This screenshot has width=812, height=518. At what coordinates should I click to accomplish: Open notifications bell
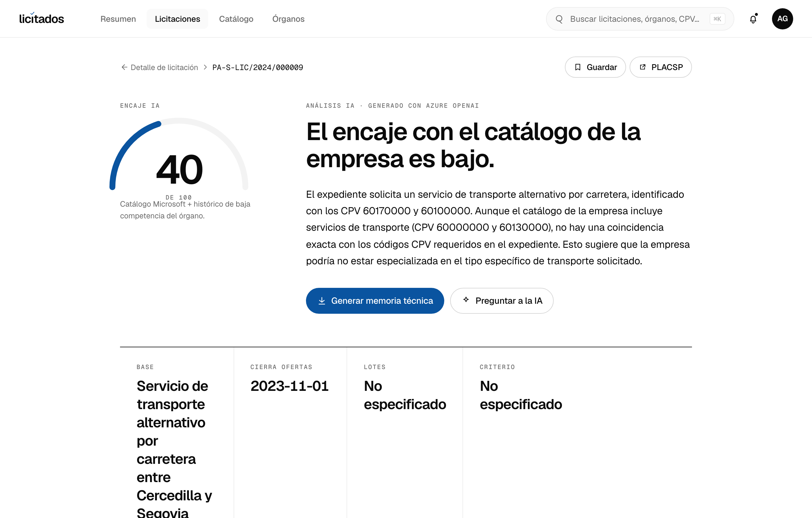(753, 19)
